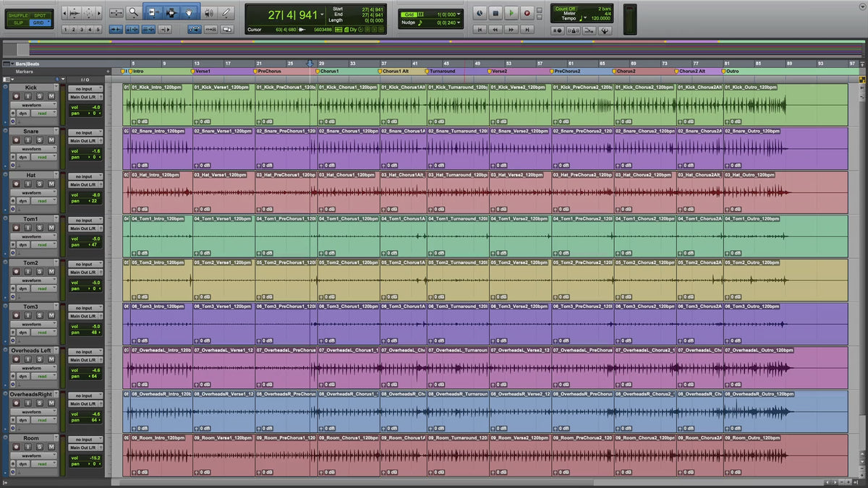The width and height of the screenshot is (868, 488).
Task: Select the Zoomer magnifying glass tool
Action: (x=134, y=12)
